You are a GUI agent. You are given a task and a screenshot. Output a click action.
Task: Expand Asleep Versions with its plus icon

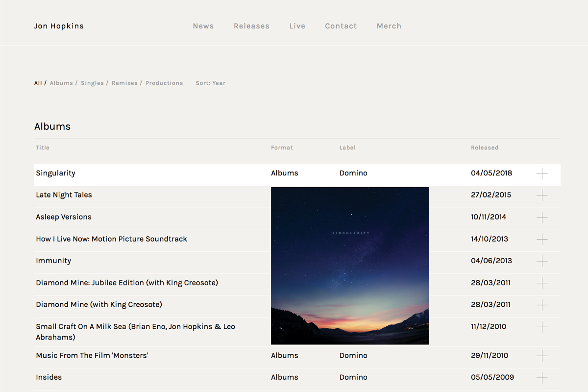[x=541, y=218]
